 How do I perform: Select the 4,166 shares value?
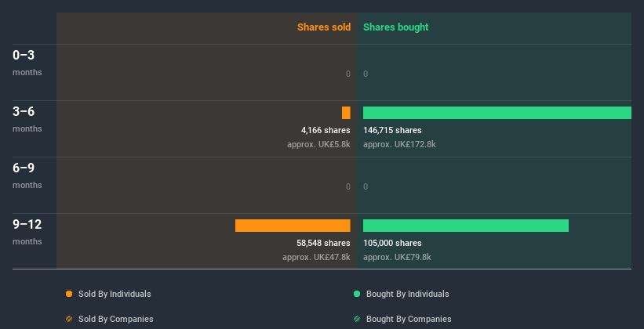(326, 130)
